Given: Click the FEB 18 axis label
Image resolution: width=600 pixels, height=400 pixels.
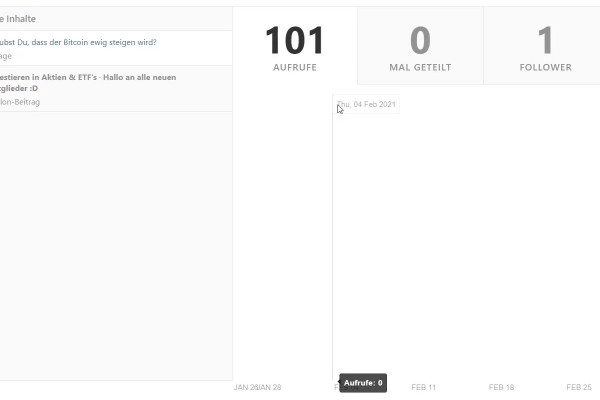Looking at the screenshot, I should click(x=501, y=387).
